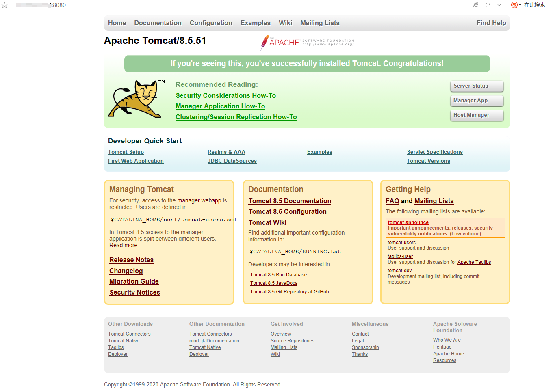Expand the chevron dropdown in browser toolbar
This screenshot has height=392, width=555.
(499, 5)
